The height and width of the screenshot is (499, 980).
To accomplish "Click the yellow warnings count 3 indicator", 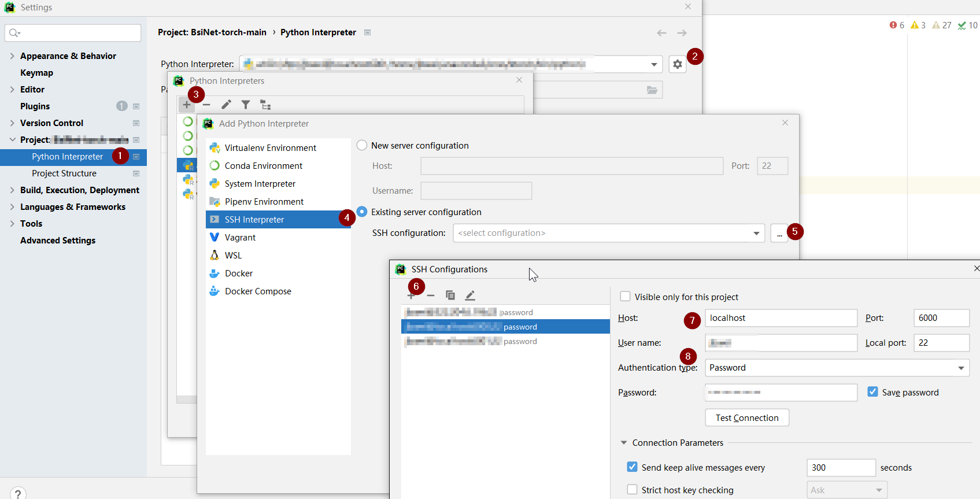I will 918,25.
